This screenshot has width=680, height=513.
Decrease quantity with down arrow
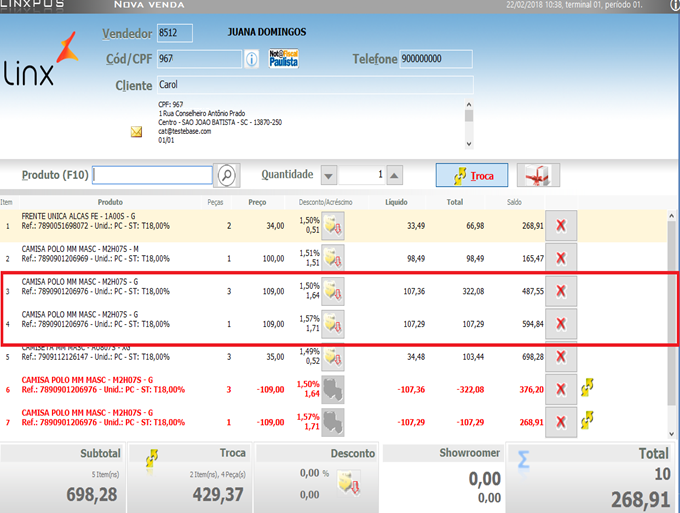pos(329,176)
